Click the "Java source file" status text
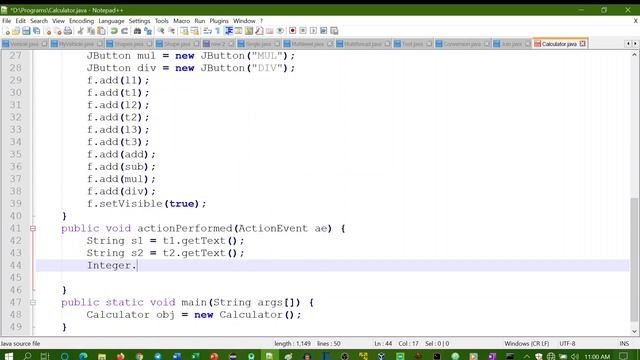This screenshot has height=360, width=640. click(x=20, y=344)
